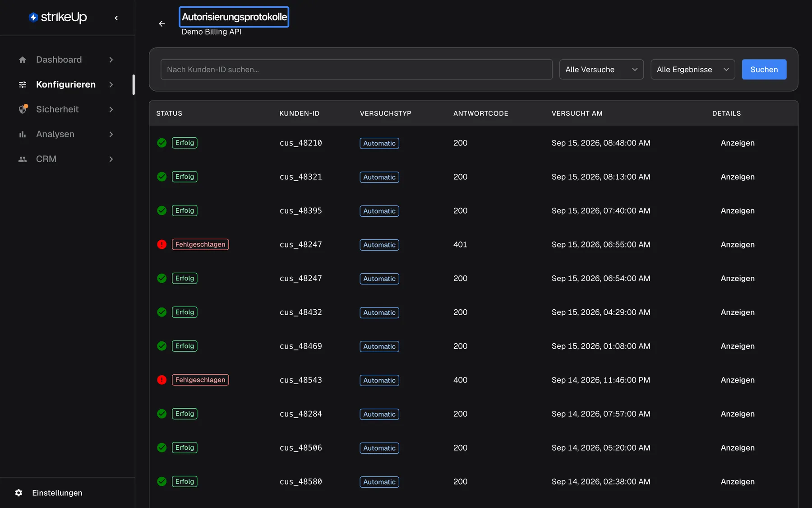
Task: Click the success checkmark for cus_48580
Action: coord(162,481)
